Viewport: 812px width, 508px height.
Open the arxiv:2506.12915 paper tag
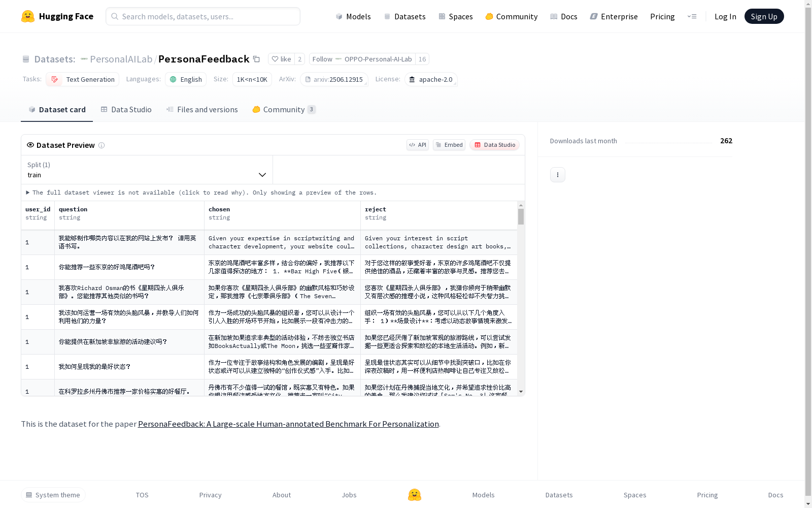334,79
